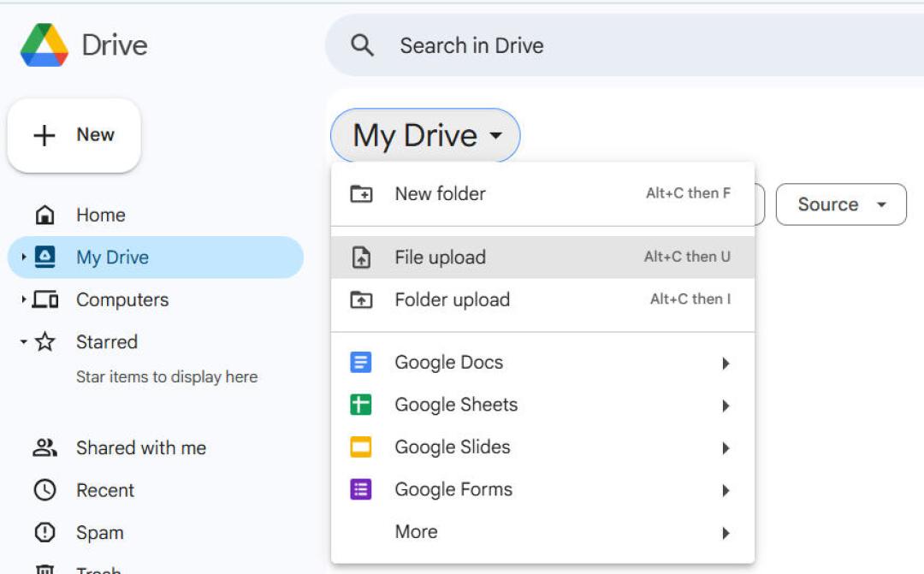The image size is (924, 574).
Task: Expand the Google Slides submenu arrow
Action: (x=726, y=448)
